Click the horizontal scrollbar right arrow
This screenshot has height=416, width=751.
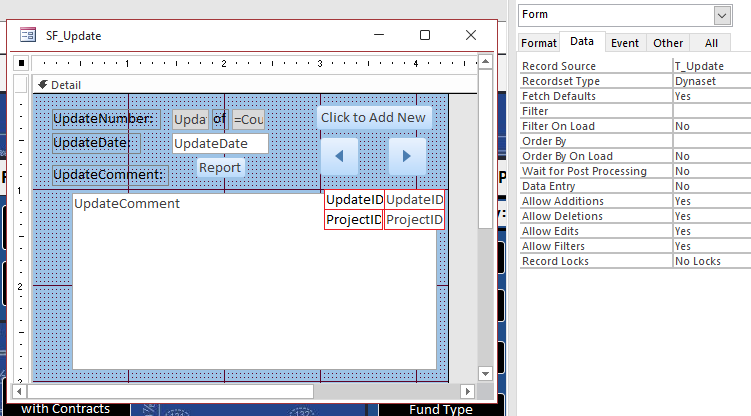(x=467, y=392)
